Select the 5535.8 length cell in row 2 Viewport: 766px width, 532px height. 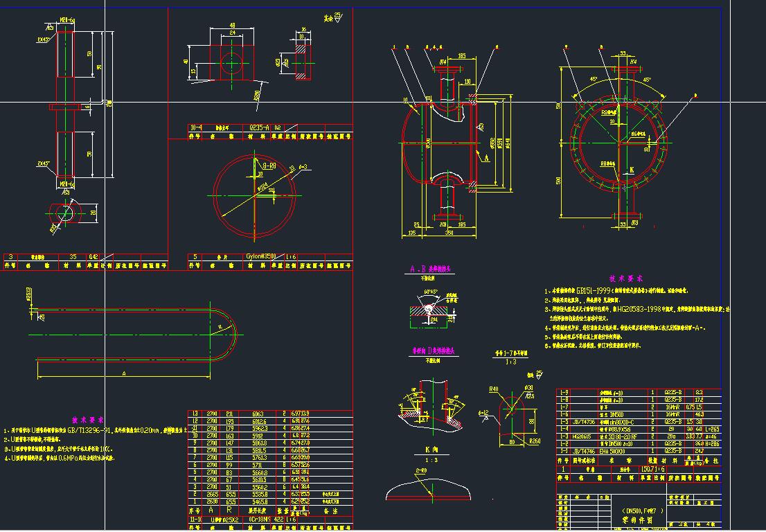coord(260,495)
